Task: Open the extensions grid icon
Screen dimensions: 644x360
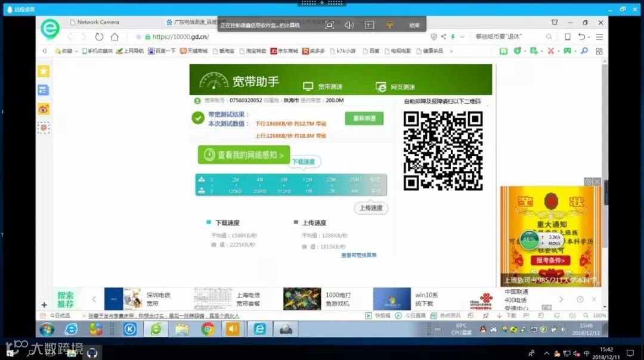Action: (599, 51)
